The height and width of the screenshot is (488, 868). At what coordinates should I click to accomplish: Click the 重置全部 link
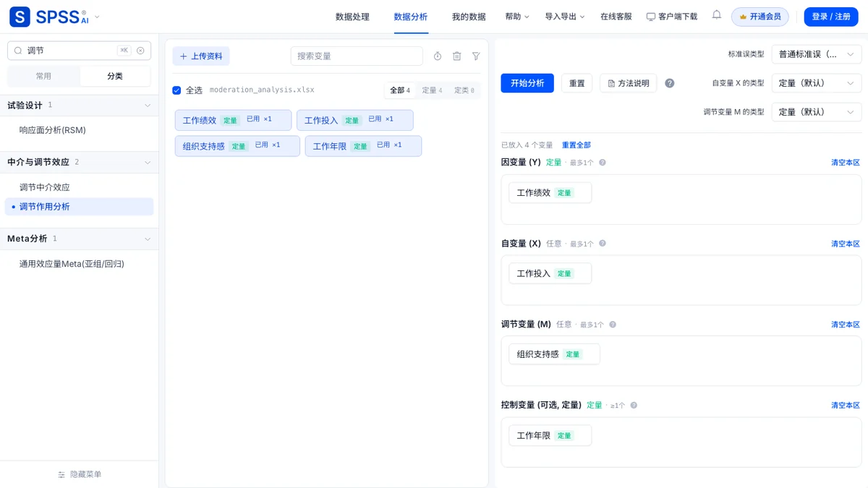click(576, 145)
